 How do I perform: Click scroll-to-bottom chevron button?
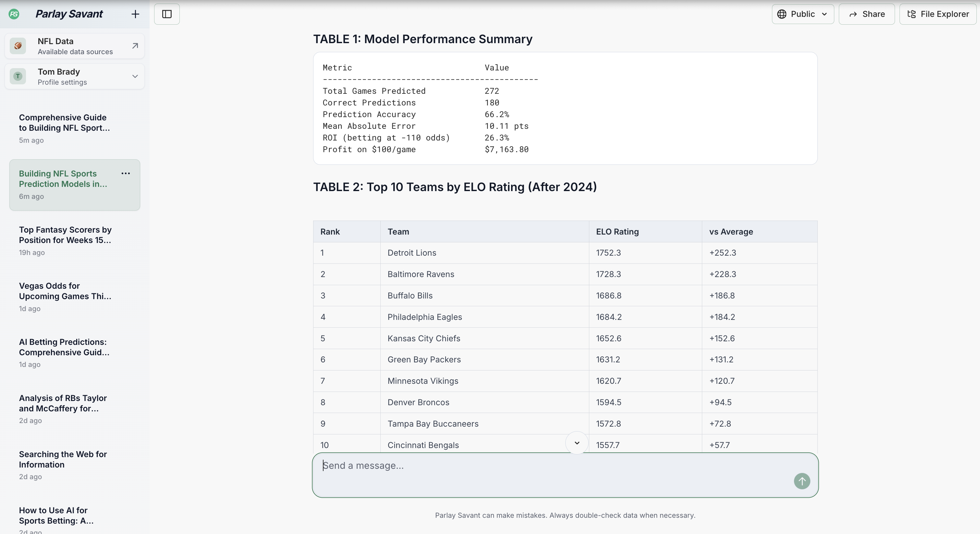click(x=576, y=443)
